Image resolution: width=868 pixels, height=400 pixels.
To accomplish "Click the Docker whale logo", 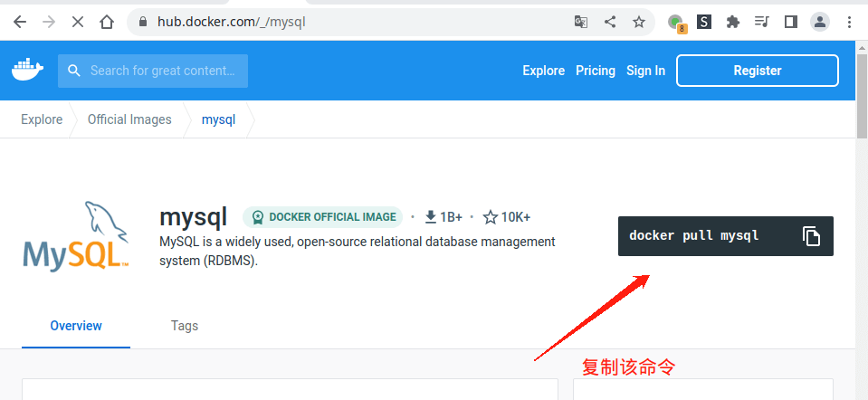I will (28, 71).
